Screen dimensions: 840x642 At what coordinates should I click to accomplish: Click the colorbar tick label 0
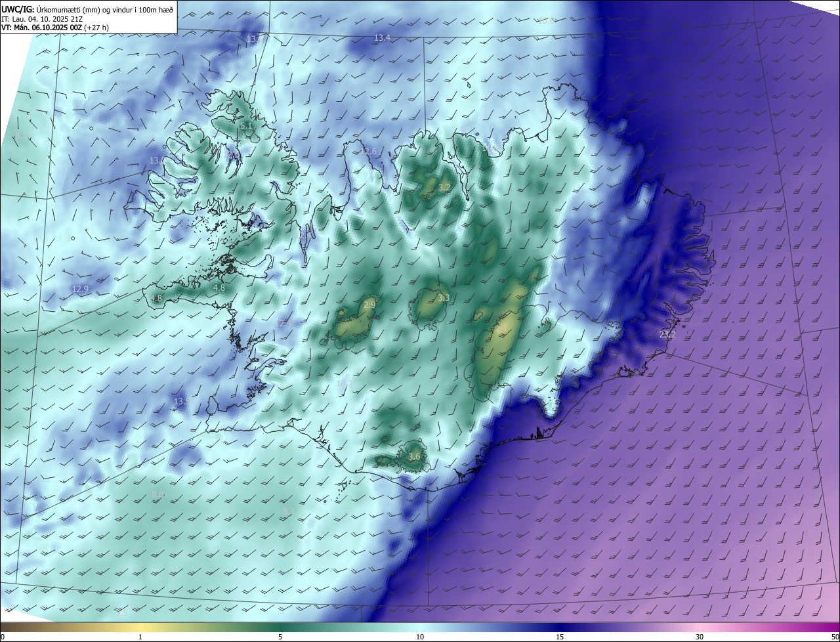click(x=3, y=637)
